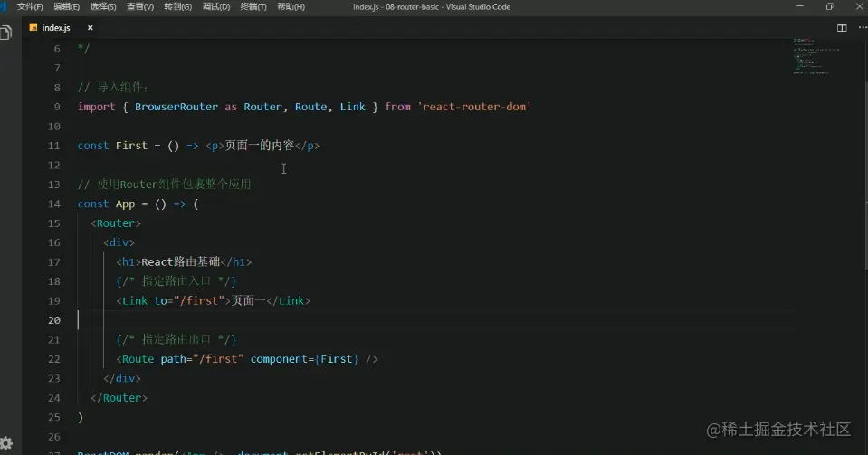The height and width of the screenshot is (455, 868).
Task: Click the comment 指定路由出口 on line 21
Action: (176, 339)
